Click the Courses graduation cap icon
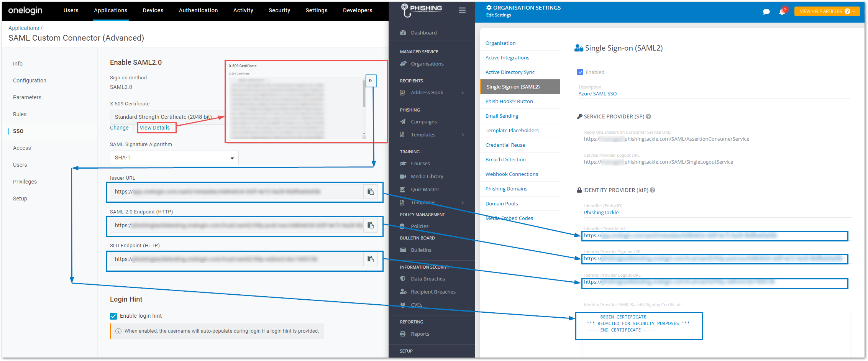 pos(403,163)
